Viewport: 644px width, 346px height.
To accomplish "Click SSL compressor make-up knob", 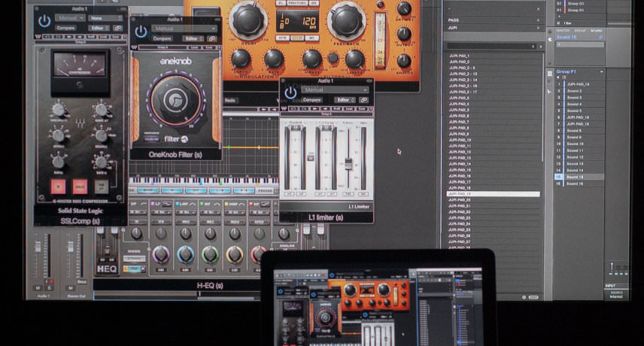I will pos(101,110).
